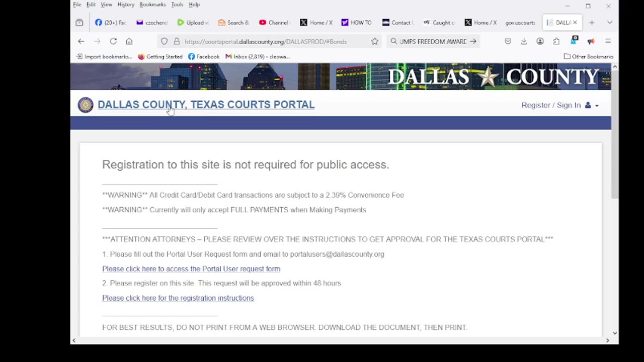
Task: Open the tab overview icon at the left of the tab strip
Action: coord(79,23)
